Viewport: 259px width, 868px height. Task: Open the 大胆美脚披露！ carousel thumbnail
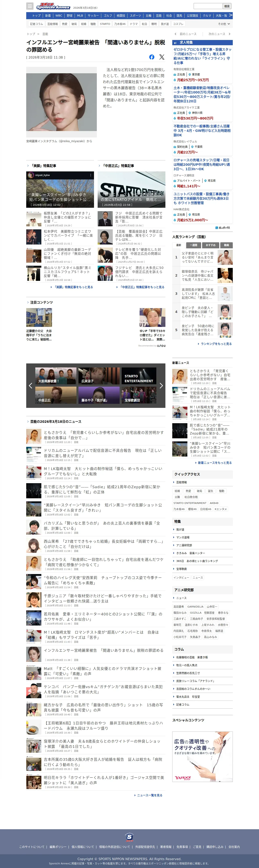pos(56,376)
